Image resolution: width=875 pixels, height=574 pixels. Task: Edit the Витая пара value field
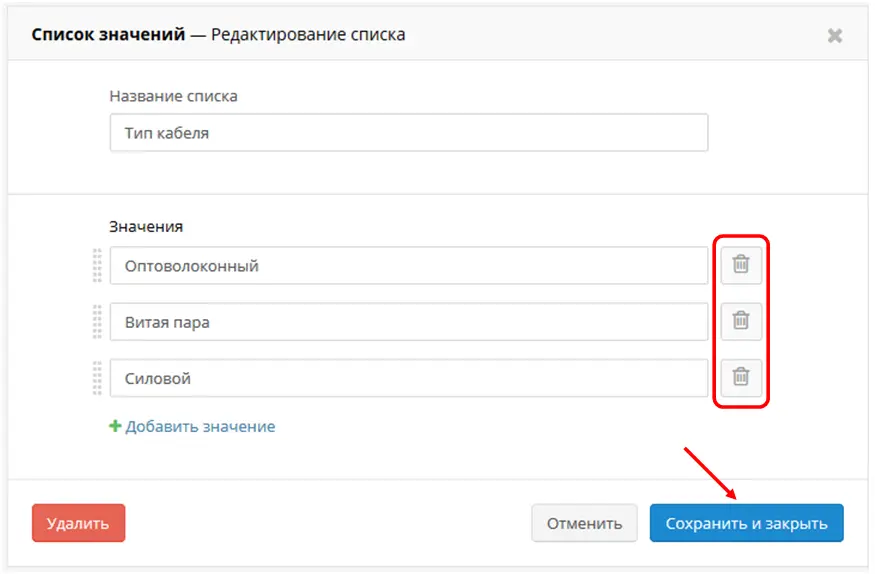point(408,322)
